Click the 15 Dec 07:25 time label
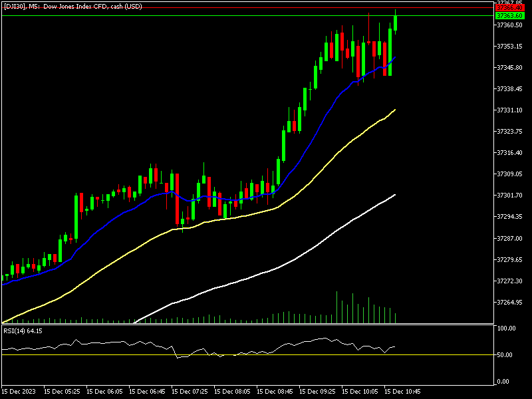 (192, 391)
